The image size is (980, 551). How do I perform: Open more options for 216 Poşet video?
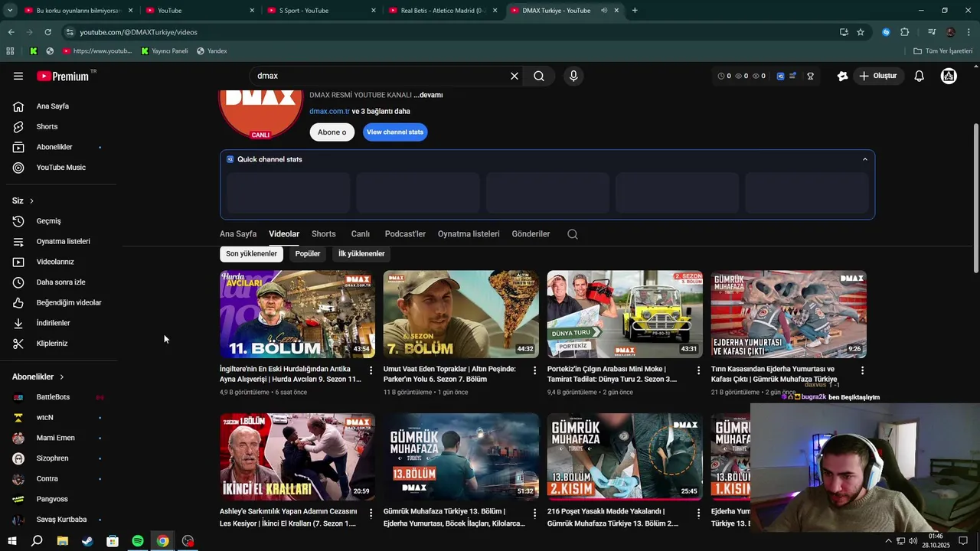click(x=698, y=513)
